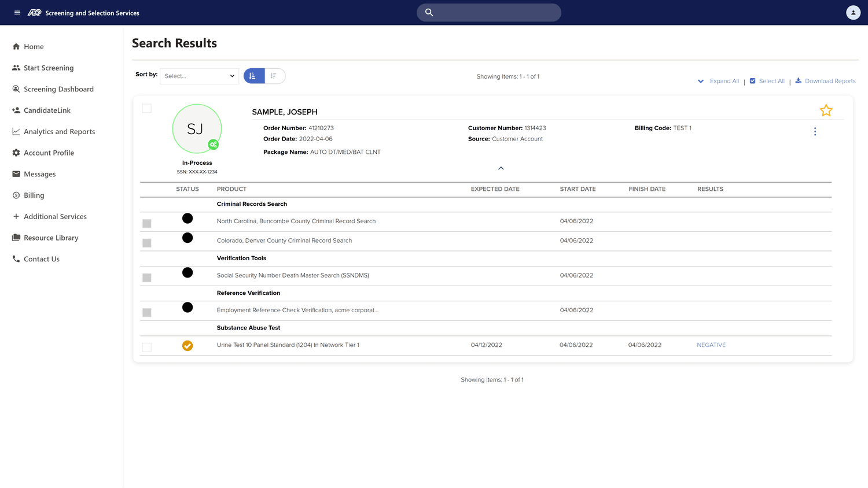This screenshot has height=488, width=868.
Task: Click completed status icon for Urine Test
Action: 187,346
